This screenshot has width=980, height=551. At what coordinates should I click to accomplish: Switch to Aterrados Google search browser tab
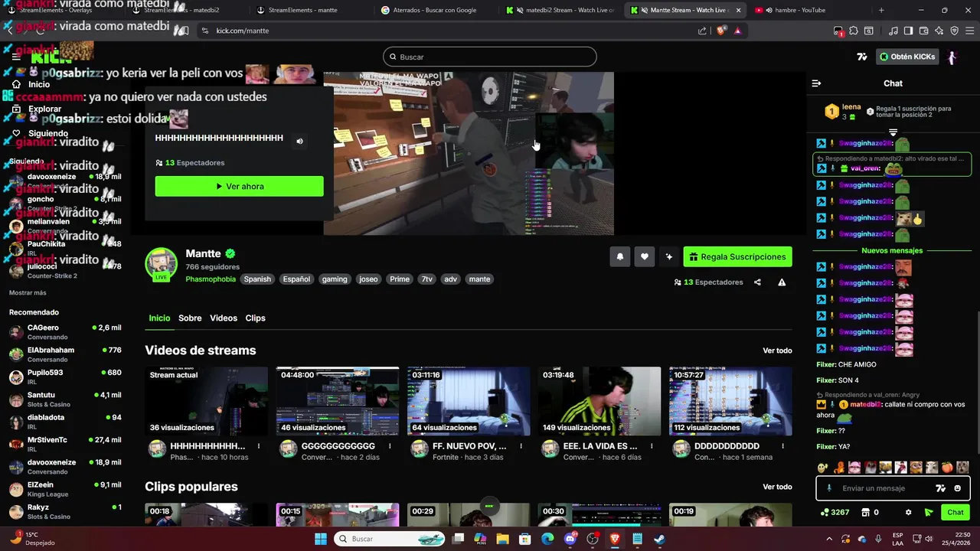(434, 10)
